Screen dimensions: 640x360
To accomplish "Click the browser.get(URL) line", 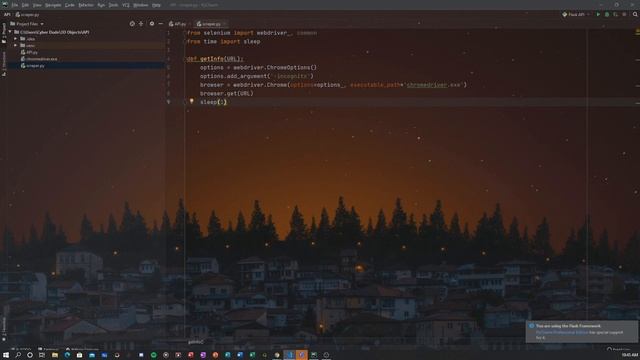I will pyautogui.click(x=227, y=93).
